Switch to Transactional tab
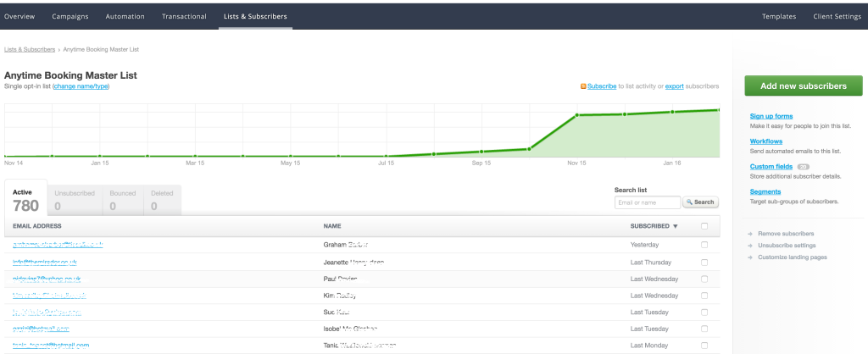The image size is (868, 354). tap(184, 17)
